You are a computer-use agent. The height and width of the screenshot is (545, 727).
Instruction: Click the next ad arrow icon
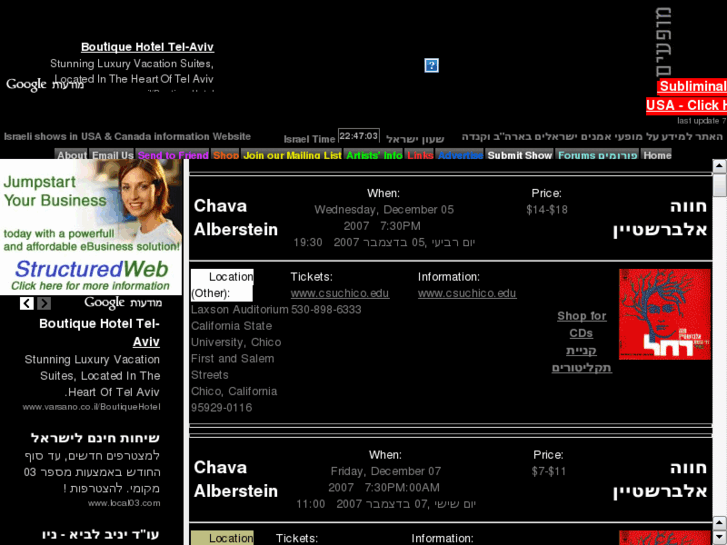click(44, 303)
